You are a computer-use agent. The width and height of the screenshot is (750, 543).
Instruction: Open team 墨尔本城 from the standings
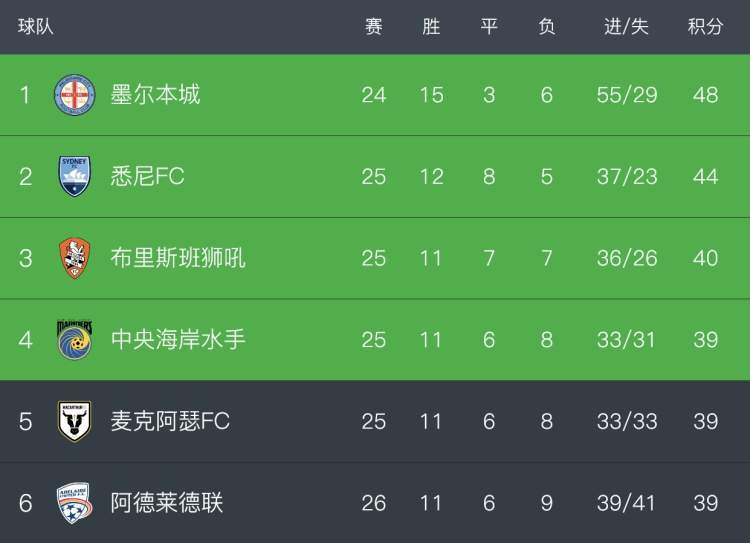point(155,94)
